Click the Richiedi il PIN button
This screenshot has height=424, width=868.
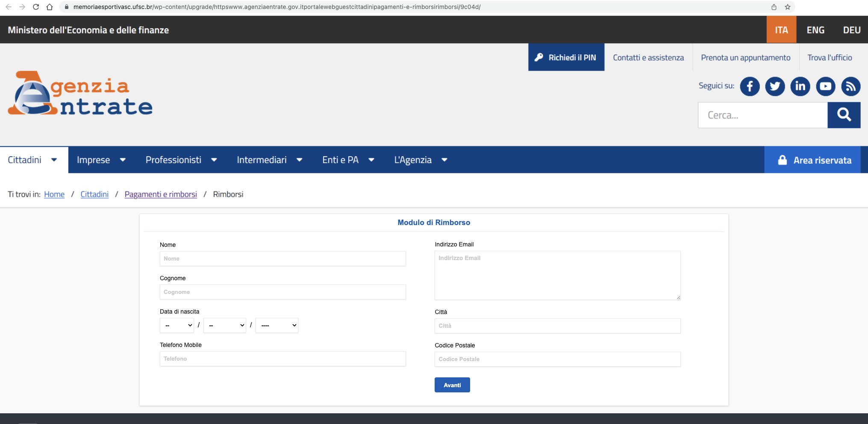point(566,57)
